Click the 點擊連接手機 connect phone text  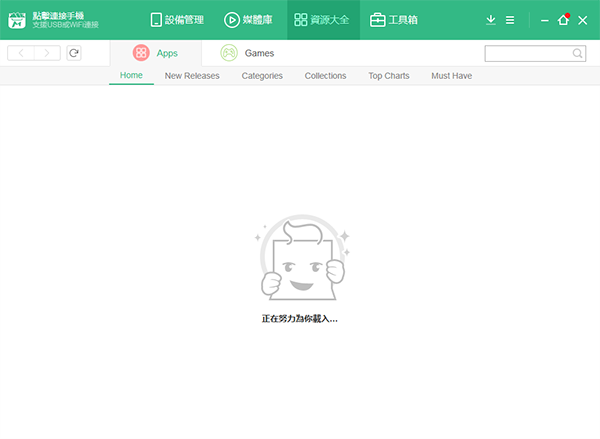pyautogui.click(x=58, y=16)
